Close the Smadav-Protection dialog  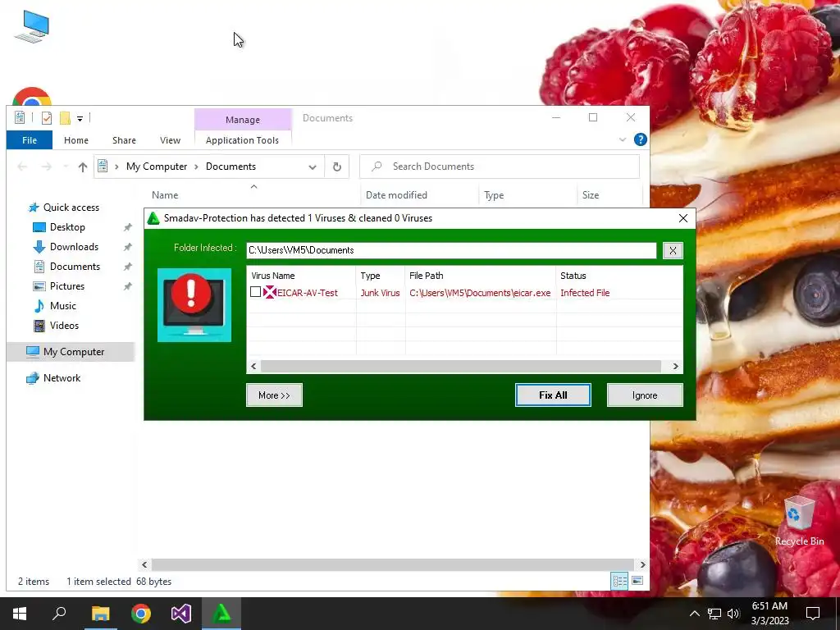click(683, 218)
